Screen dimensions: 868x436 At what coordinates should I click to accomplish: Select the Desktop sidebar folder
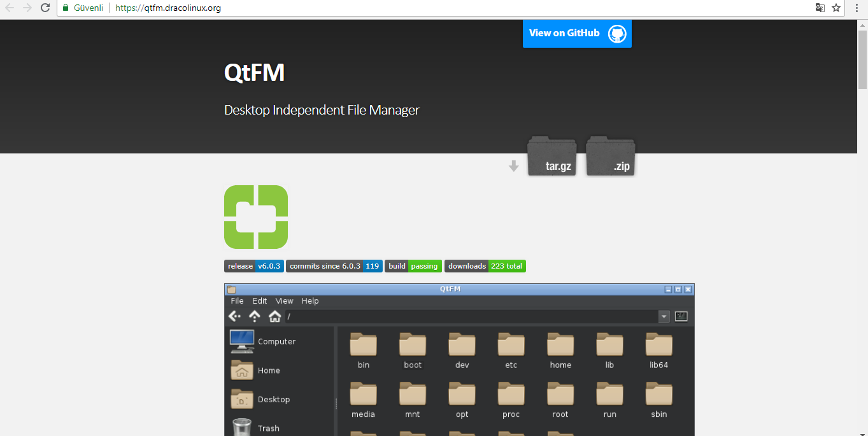click(x=260, y=399)
